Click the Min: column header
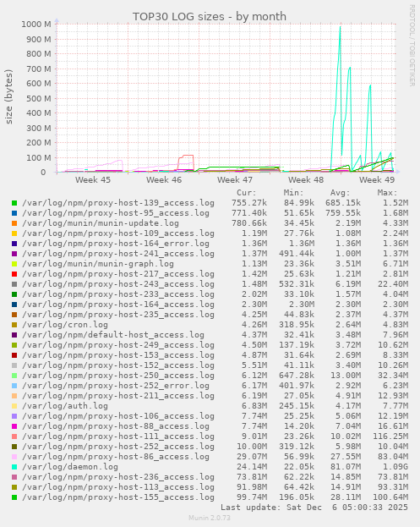This screenshot has height=527, width=420. point(293,193)
